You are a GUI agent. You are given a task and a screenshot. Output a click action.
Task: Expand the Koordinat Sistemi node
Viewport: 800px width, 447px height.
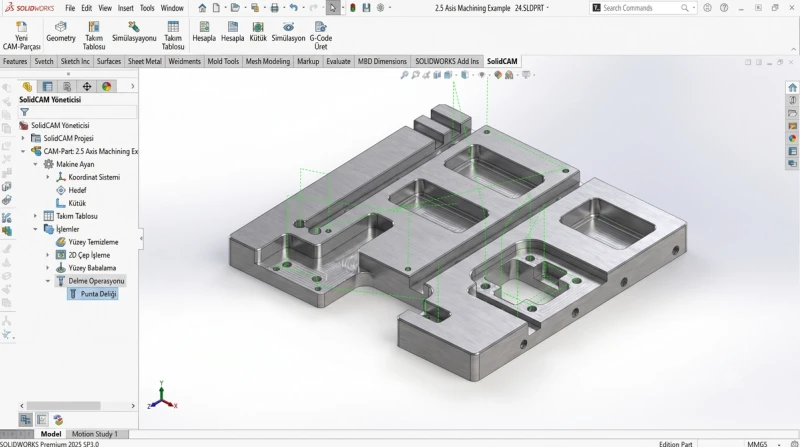(x=48, y=177)
